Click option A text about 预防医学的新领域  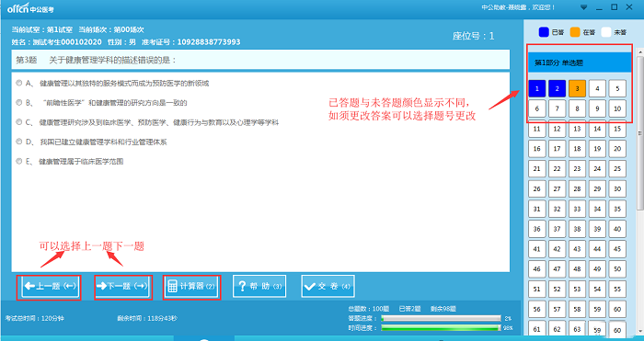tap(124, 84)
